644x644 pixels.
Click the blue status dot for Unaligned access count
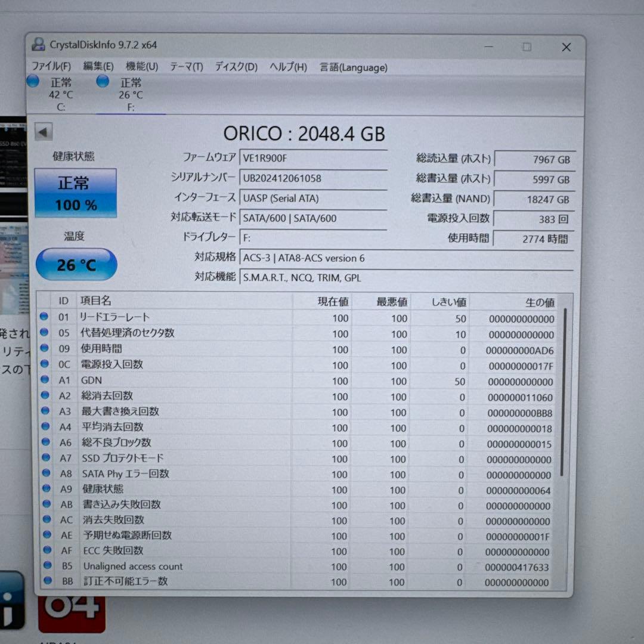coord(47,565)
